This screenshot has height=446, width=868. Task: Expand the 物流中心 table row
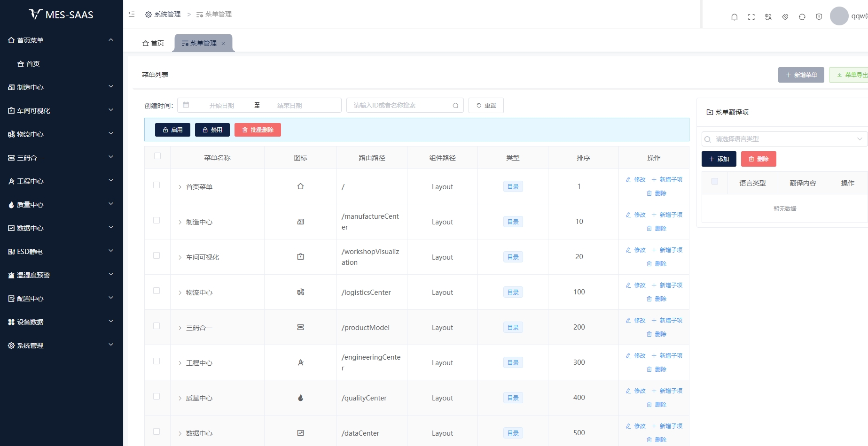pos(180,292)
